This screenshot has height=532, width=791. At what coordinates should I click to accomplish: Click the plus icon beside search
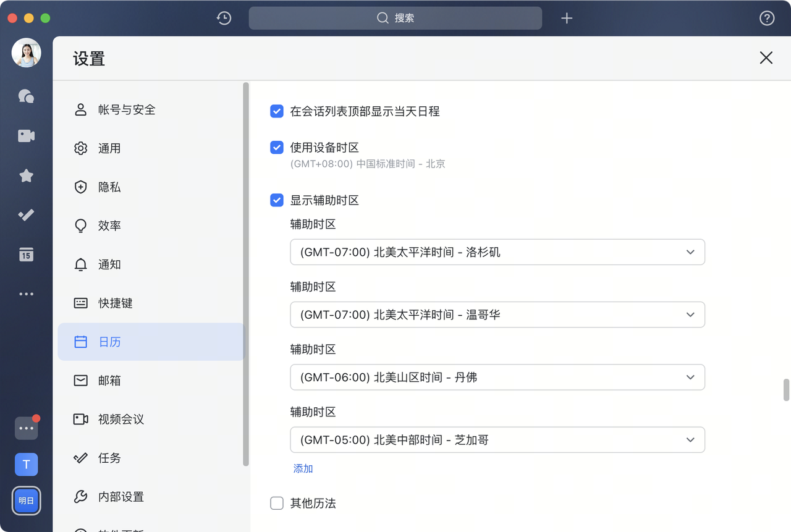pos(567,18)
